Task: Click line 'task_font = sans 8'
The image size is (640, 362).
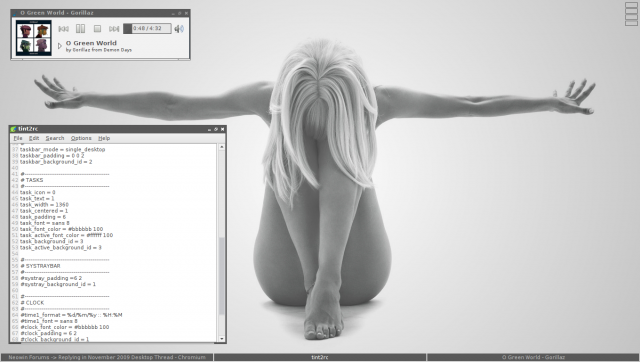Action: (44, 223)
